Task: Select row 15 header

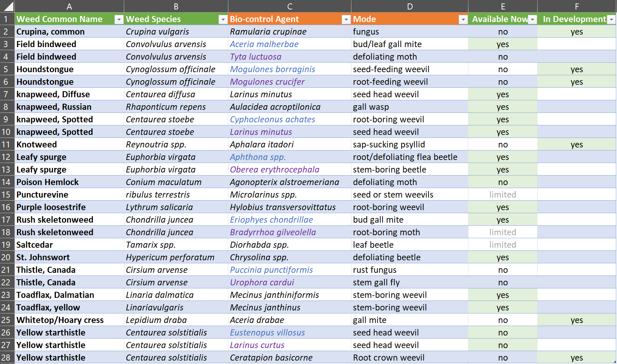Action: (x=6, y=195)
